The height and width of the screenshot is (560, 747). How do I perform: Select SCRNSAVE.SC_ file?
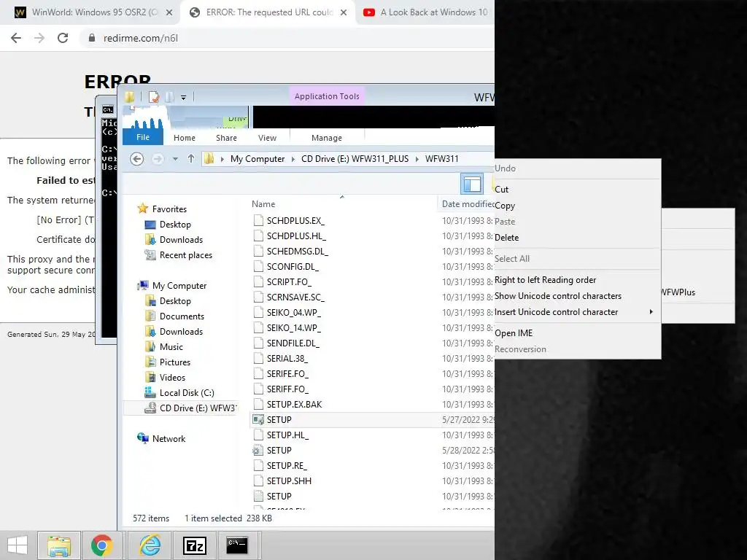(295, 297)
